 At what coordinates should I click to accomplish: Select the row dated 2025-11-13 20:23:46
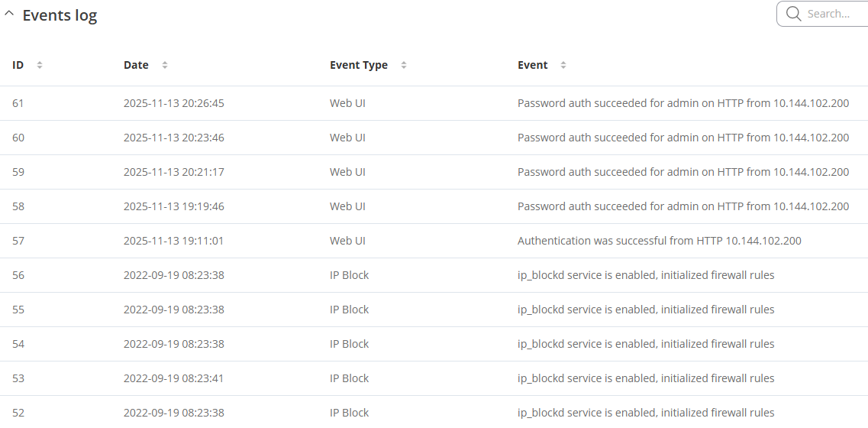(x=173, y=138)
